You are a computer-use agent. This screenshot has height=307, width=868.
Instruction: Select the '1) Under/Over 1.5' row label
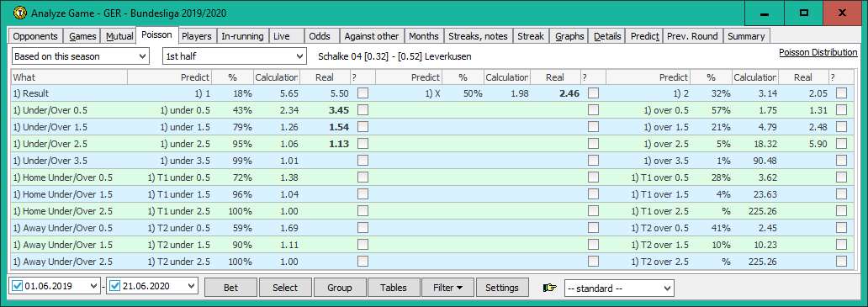coord(50,127)
